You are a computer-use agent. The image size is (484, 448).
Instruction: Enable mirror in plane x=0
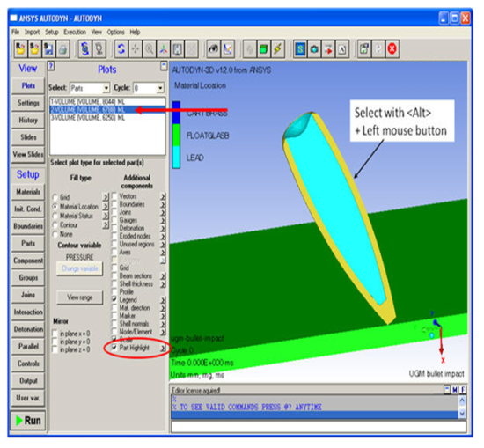coord(55,334)
